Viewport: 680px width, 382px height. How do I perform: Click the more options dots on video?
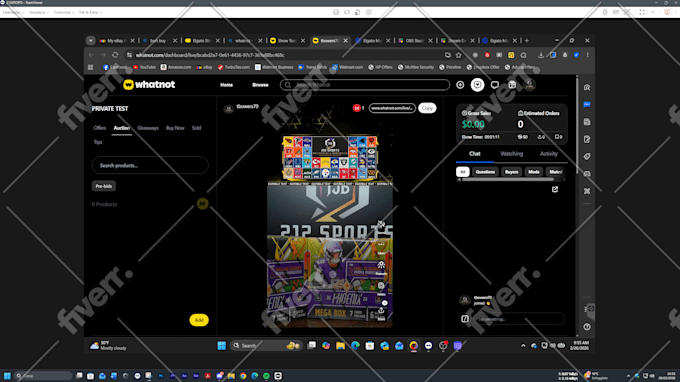pyautogui.click(x=381, y=245)
